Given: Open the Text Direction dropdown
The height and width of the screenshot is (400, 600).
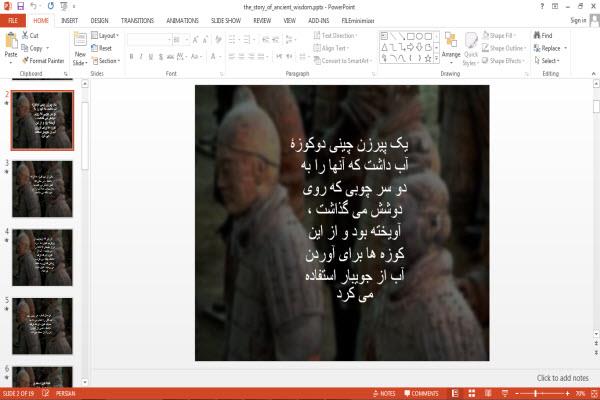Looking at the screenshot, I should (335, 36).
